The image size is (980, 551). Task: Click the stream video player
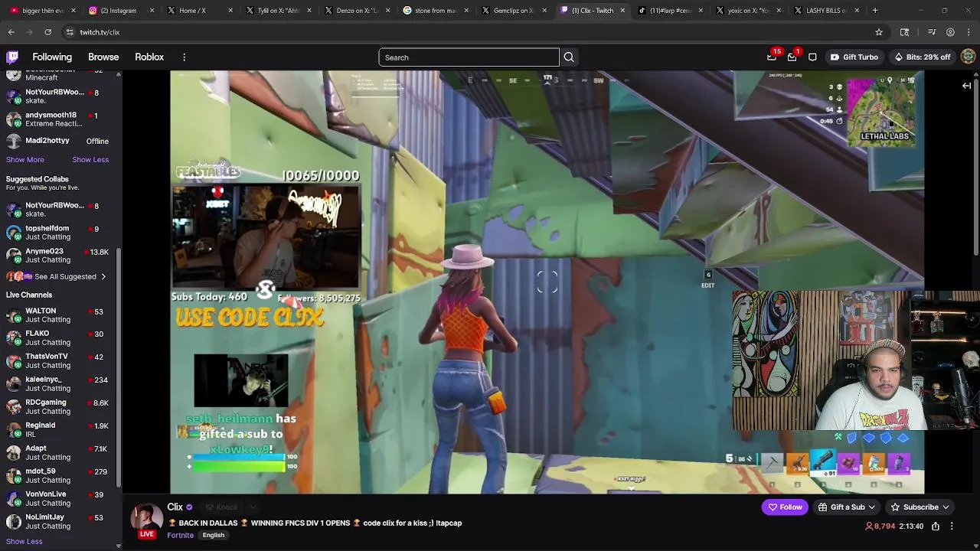coord(547,282)
